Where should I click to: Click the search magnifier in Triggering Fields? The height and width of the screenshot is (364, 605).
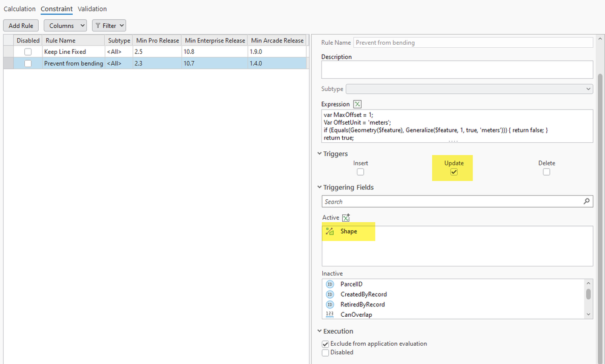coord(586,201)
